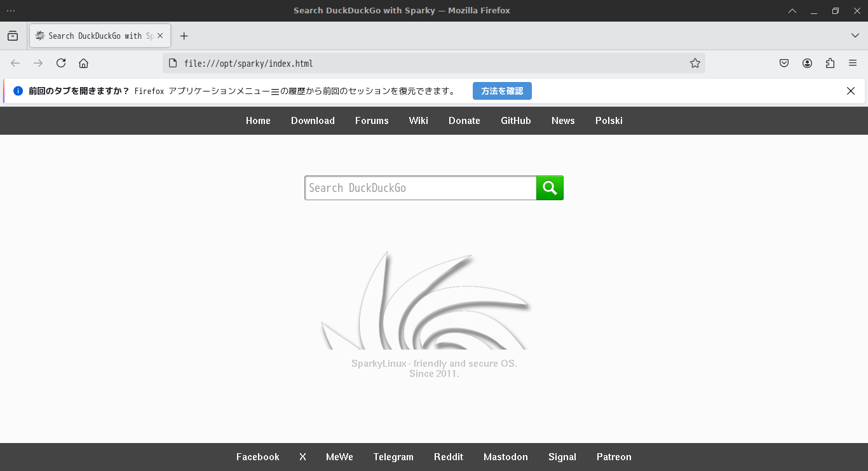Click the Search DuckDuckGo input field

421,188
